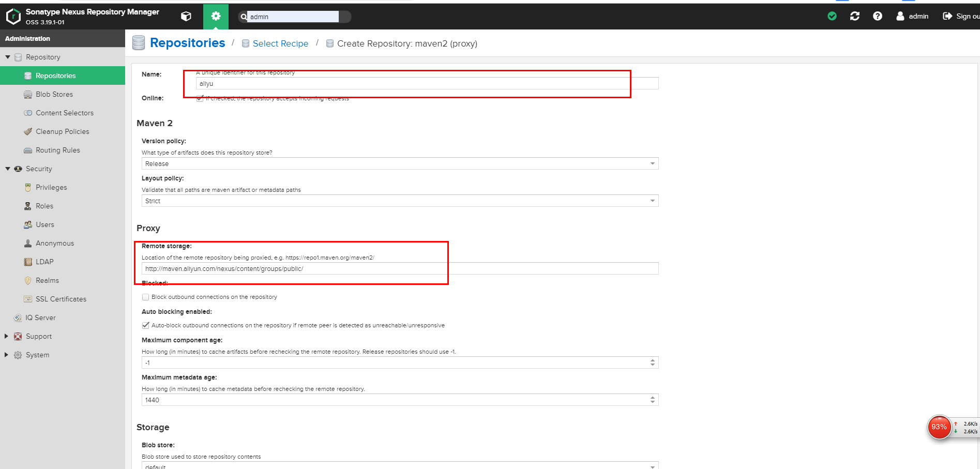This screenshot has height=469, width=980.
Task: Click the Anonymous user icon
Action: click(28, 243)
